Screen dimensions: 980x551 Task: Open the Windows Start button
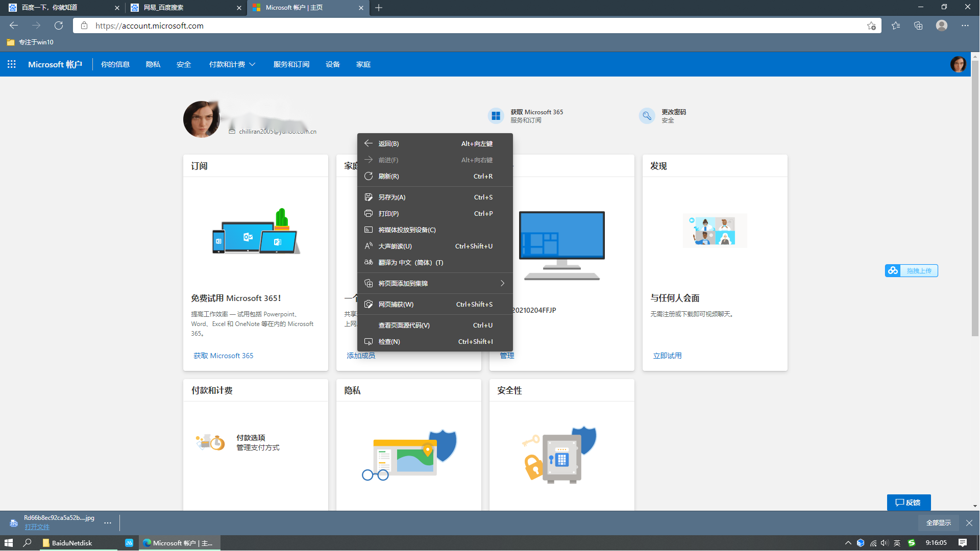(x=9, y=543)
